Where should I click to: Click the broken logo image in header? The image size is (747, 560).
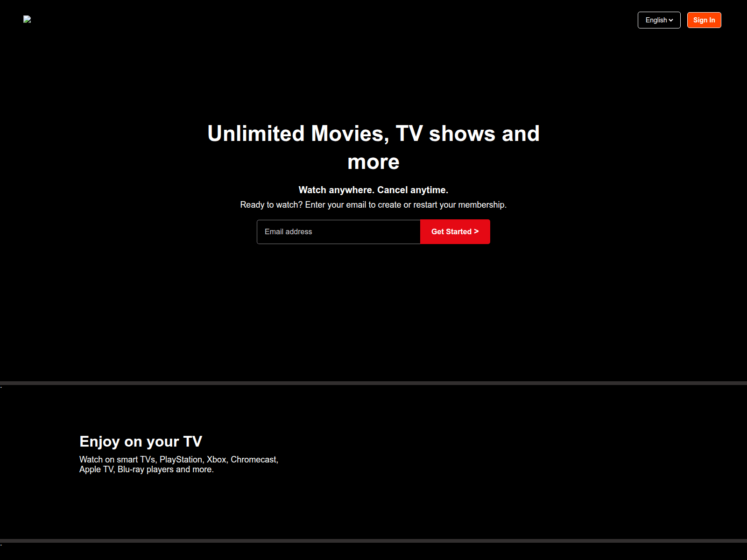point(27,19)
